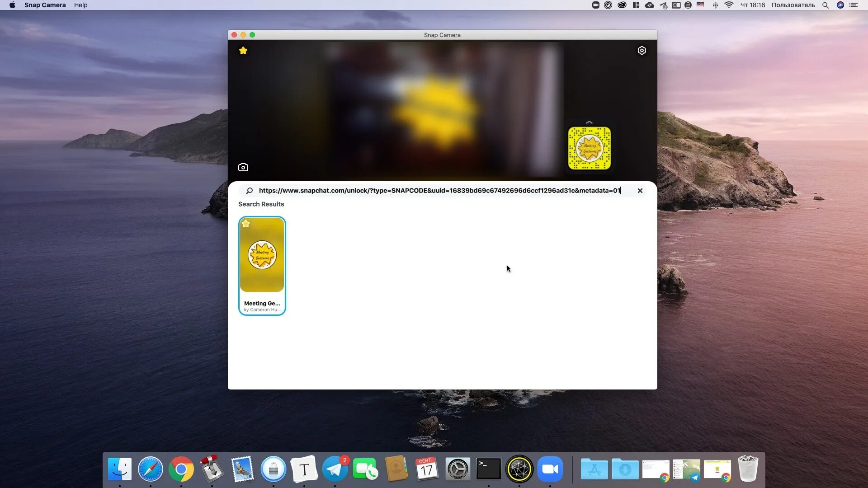The width and height of the screenshot is (868, 488).
Task: Open the favorites star in camera view
Action: pos(243,51)
